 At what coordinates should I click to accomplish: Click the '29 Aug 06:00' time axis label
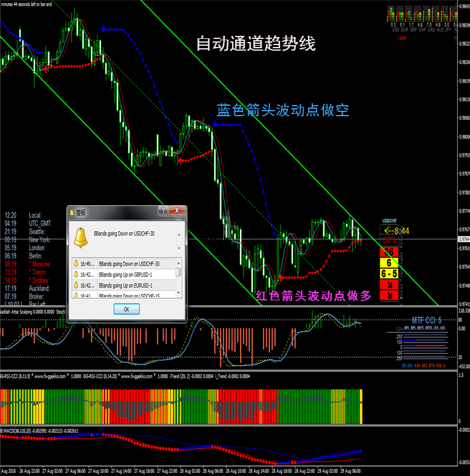pyautogui.click(x=351, y=471)
